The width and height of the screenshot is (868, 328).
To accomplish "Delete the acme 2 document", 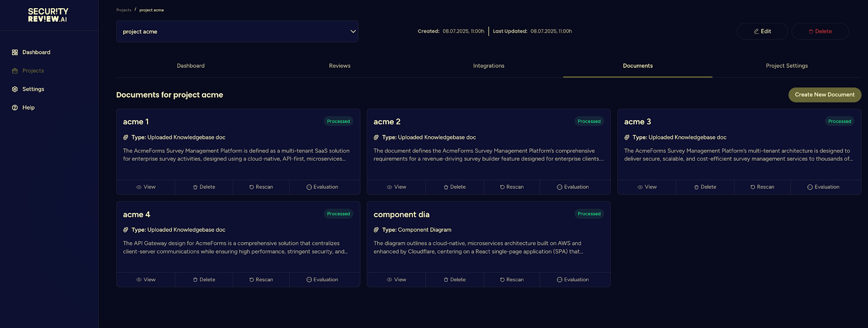I will [455, 187].
